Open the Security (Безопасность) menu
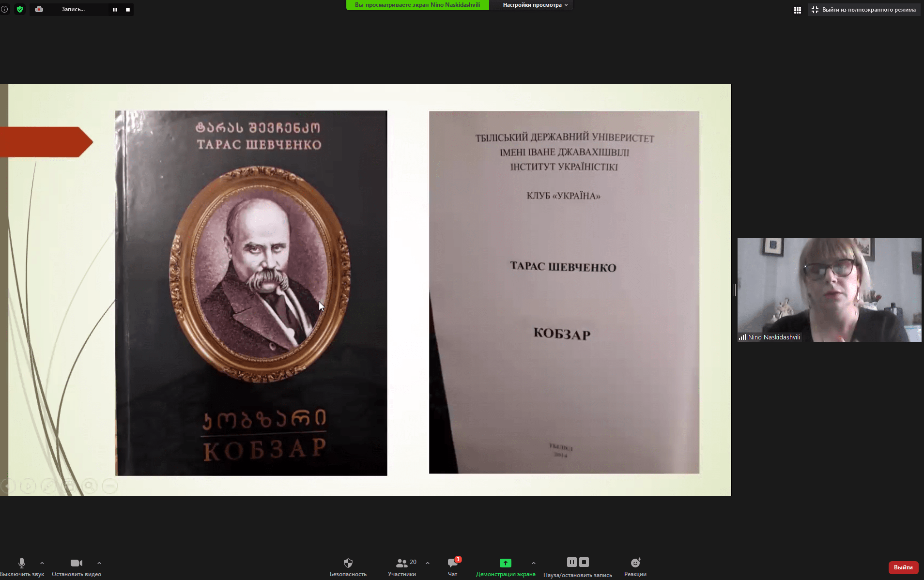 tap(348, 566)
